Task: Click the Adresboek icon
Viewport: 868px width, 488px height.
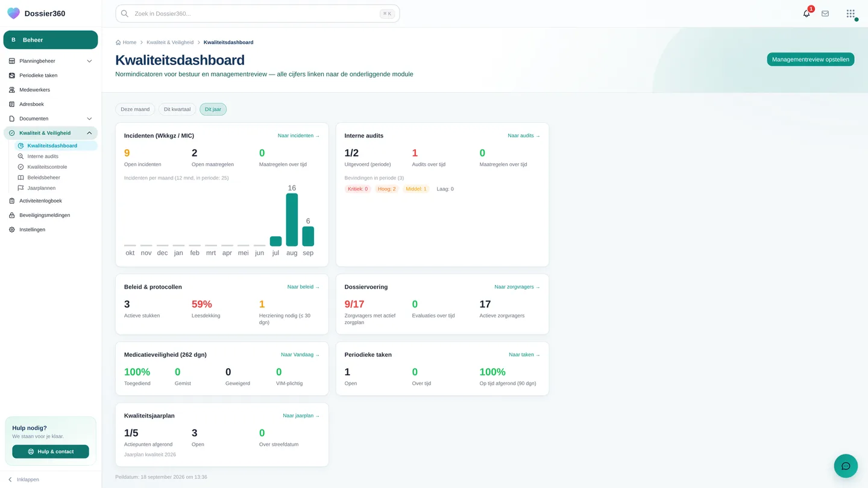Action: (x=12, y=104)
